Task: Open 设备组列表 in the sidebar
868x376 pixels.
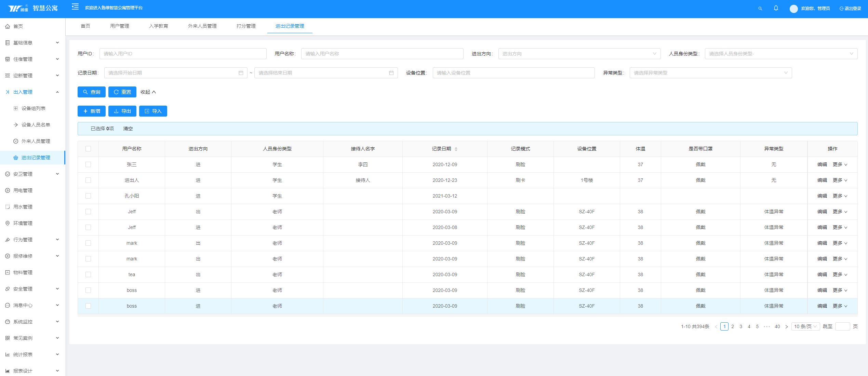Action: click(33, 108)
